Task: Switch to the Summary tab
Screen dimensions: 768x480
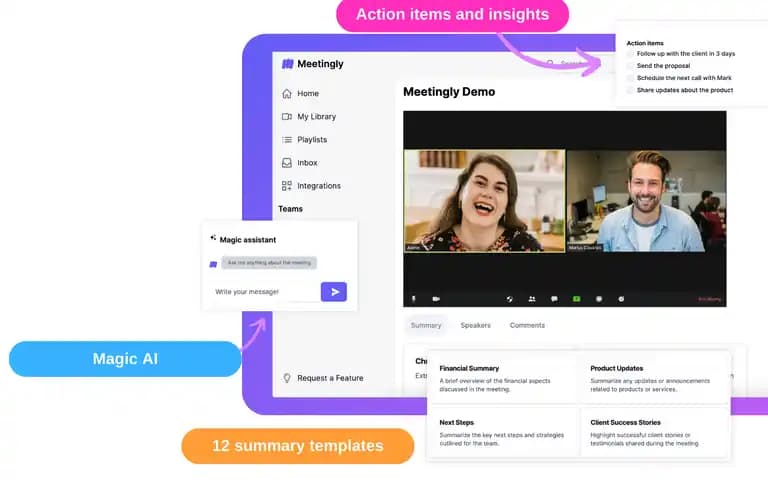Action: pyautogui.click(x=426, y=325)
